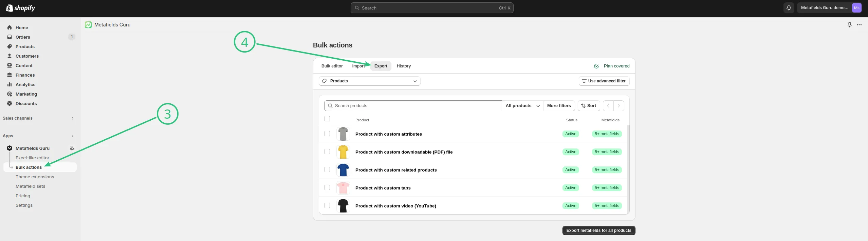
Task: Go to previous page of products
Action: tap(608, 106)
